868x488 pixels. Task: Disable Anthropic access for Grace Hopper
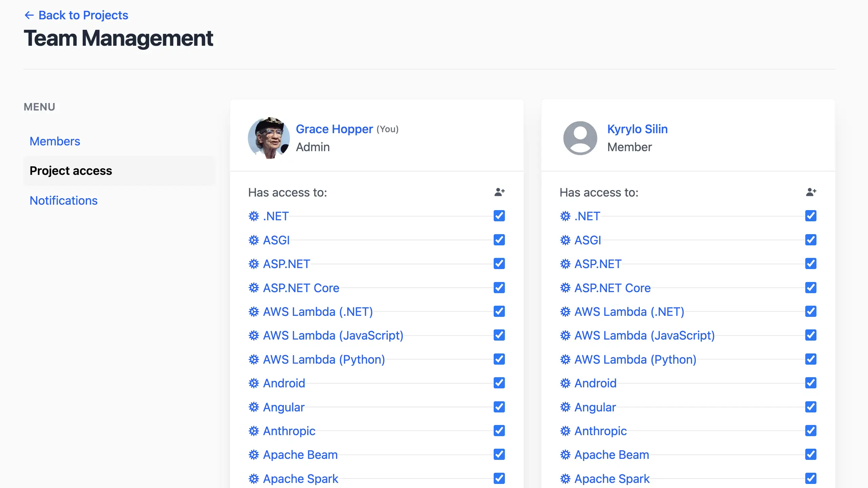[499, 431]
